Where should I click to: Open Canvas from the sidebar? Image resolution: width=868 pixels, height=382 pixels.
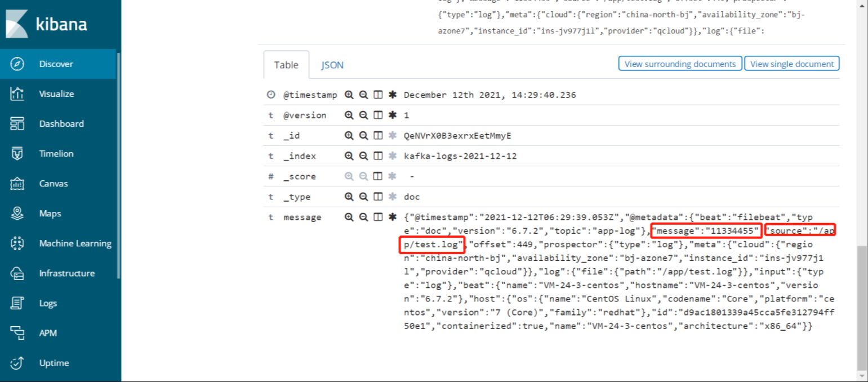(x=58, y=183)
